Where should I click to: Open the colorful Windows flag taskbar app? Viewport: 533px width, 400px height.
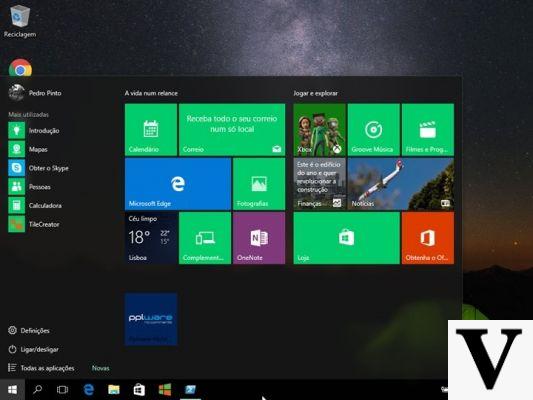(x=165, y=389)
